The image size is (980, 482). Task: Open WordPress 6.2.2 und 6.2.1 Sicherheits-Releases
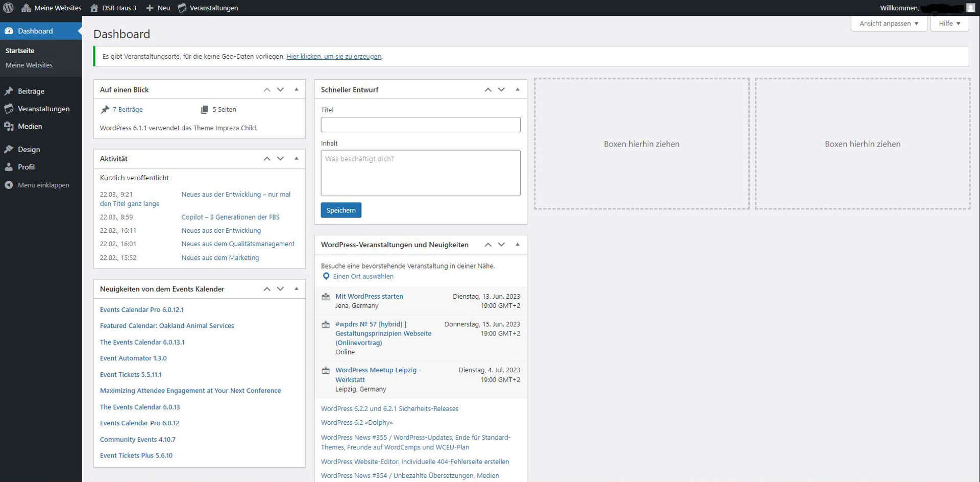pyautogui.click(x=389, y=408)
